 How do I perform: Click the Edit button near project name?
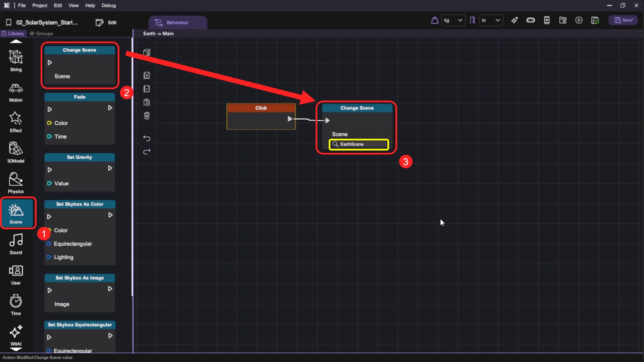(x=106, y=22)
